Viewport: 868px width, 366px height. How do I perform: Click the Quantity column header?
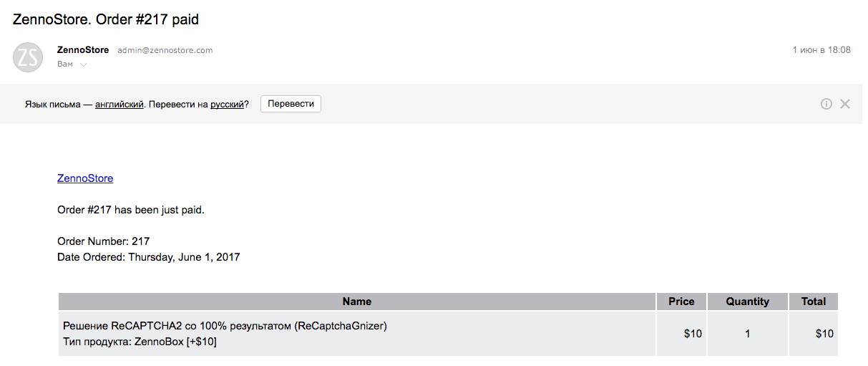point(748,302)
